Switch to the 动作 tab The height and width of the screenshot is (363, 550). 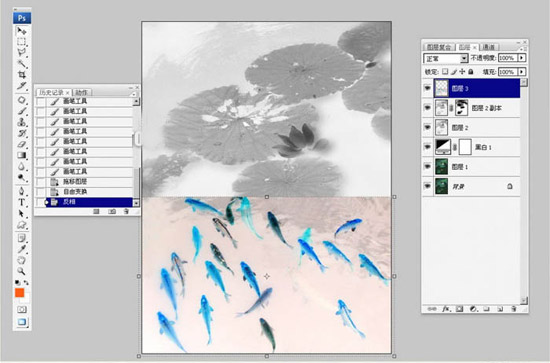coord(82,93)
